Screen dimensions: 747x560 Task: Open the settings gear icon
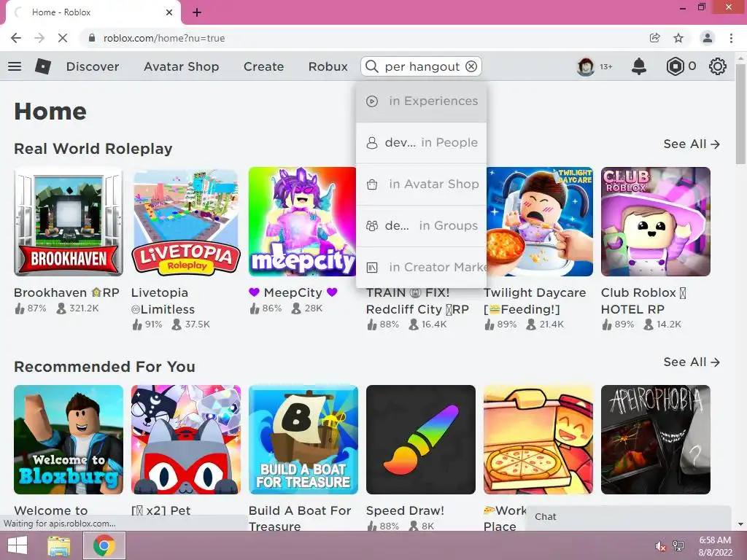click(718, 66)
